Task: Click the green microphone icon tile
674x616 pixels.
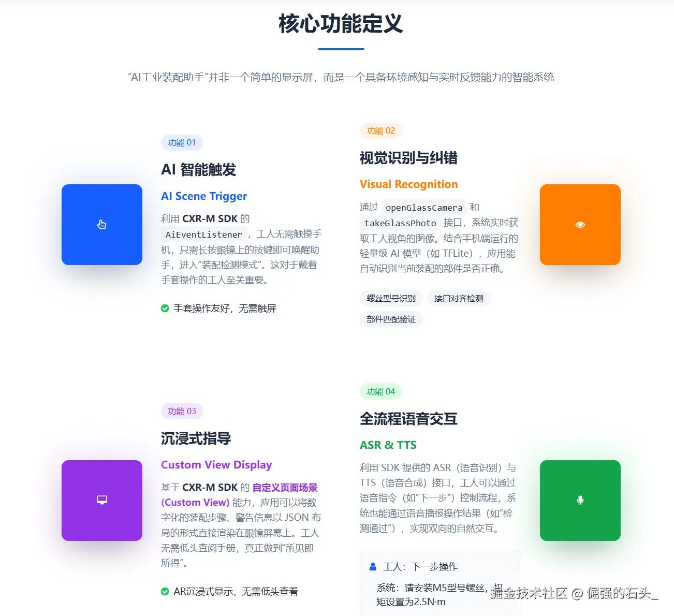Action: [580, 501]
